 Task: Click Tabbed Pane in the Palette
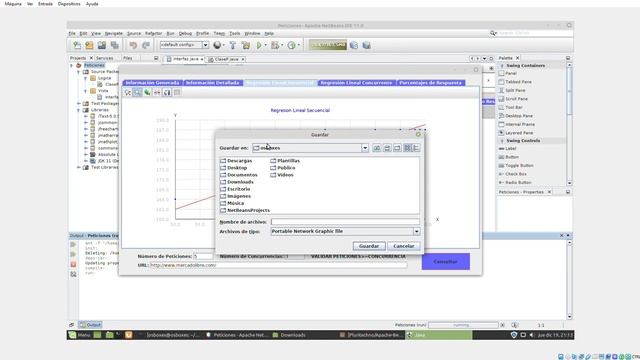tap(515, 82)
